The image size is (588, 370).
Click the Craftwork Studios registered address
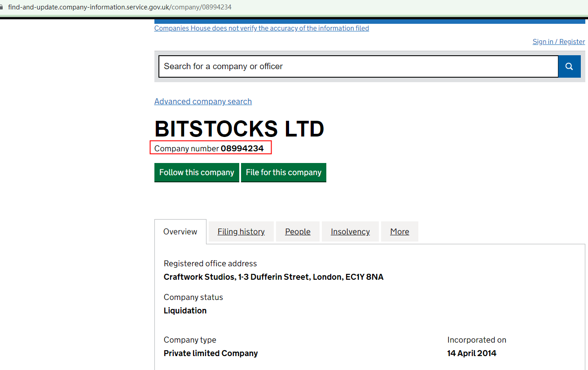tap(274, 277)
